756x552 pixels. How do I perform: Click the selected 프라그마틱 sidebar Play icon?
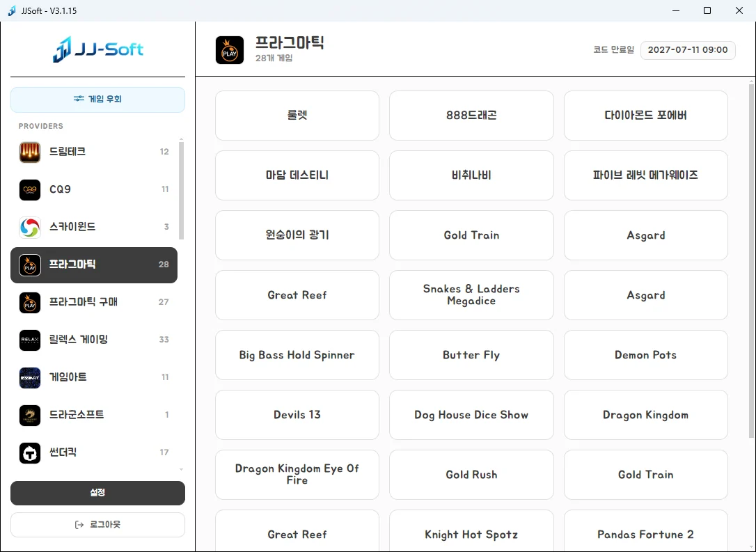point(30,265)
